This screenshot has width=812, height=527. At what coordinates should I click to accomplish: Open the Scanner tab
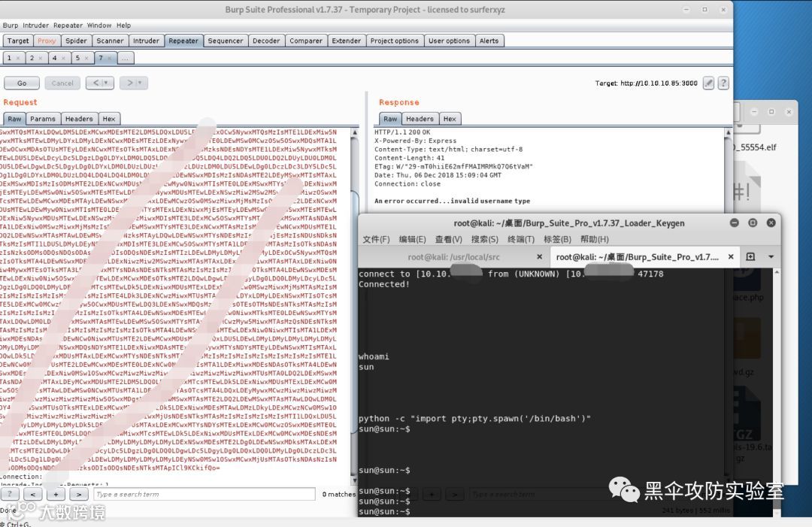pyautogui.click(x=110, y=41)
